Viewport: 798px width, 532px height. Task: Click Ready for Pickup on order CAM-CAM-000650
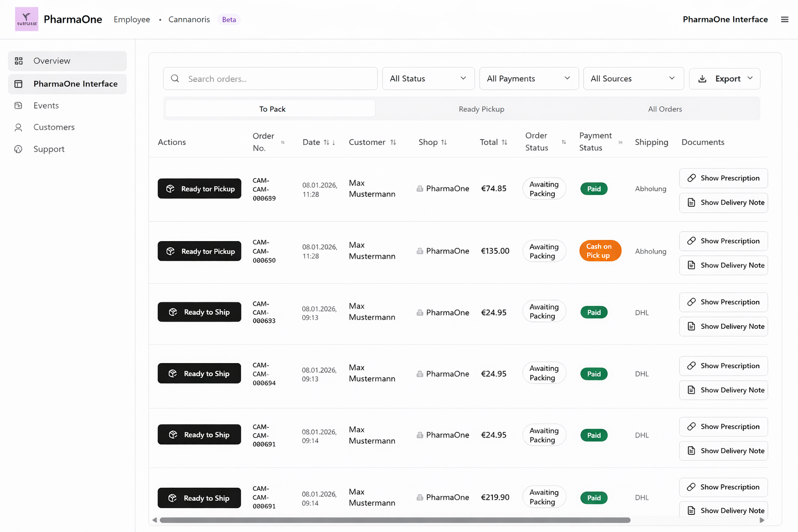199,251
